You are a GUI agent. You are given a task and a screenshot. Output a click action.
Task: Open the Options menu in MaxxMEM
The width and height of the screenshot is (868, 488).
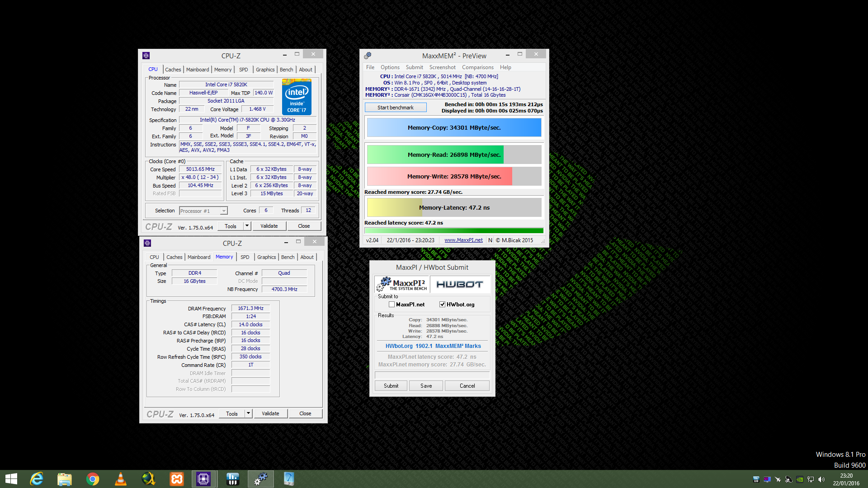point(390,67)
